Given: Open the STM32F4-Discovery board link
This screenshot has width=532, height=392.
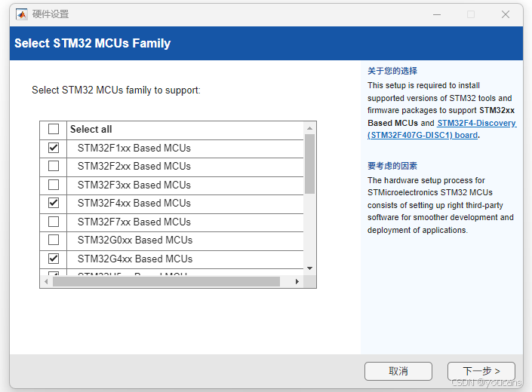Looking at the screenshot, I should point(441,129).
